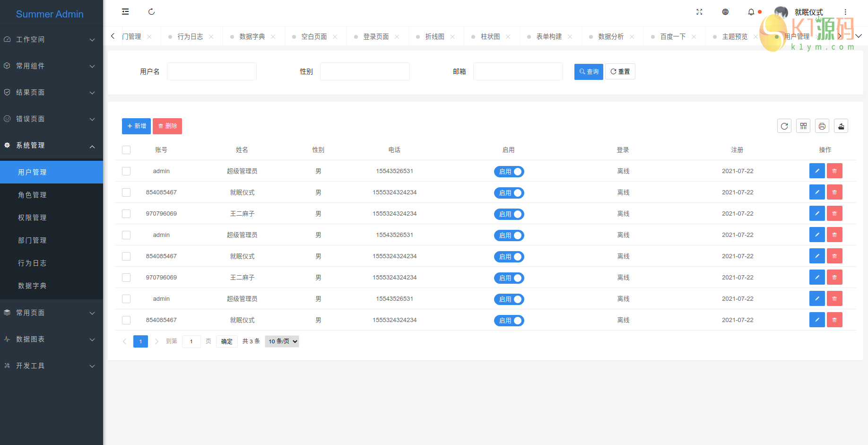Check the select-all checkbox in table header
Viewport: 868px width, 445px height.
[x=126, y=150]
